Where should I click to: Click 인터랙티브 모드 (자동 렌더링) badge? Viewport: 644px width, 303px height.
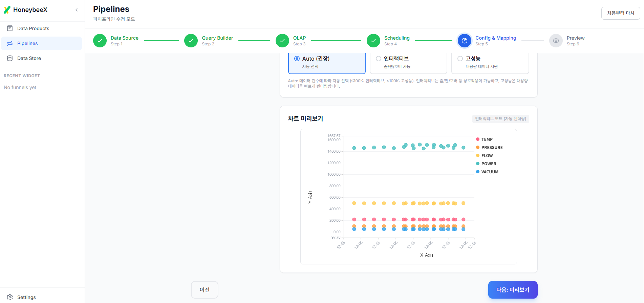[500, 119]
